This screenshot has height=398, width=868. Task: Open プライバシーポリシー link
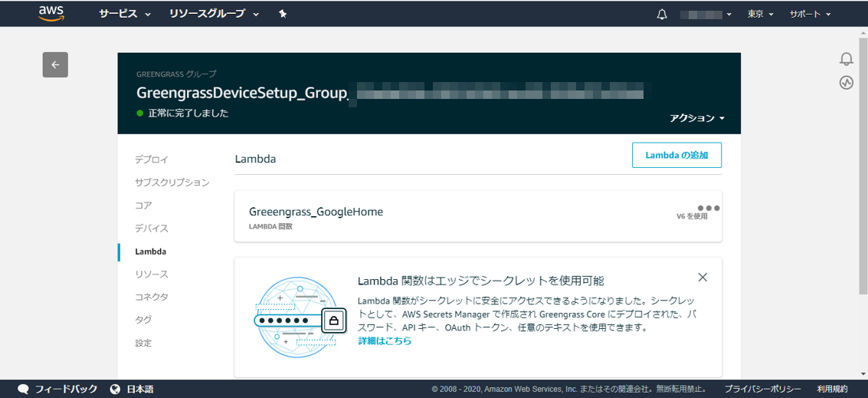coord(763,389)
